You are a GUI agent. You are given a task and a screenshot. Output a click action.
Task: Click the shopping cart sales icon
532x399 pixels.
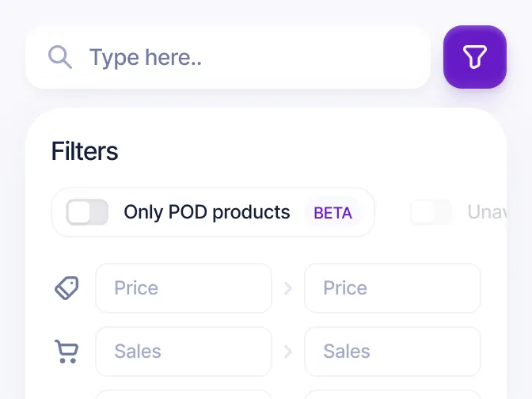(x=66, y=351)
